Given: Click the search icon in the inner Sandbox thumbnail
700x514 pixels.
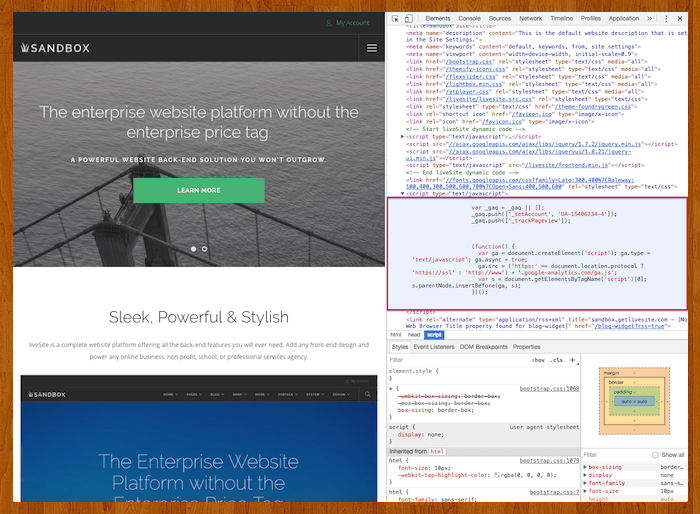Looking at the screenshot, I should (x=367, y=394).
